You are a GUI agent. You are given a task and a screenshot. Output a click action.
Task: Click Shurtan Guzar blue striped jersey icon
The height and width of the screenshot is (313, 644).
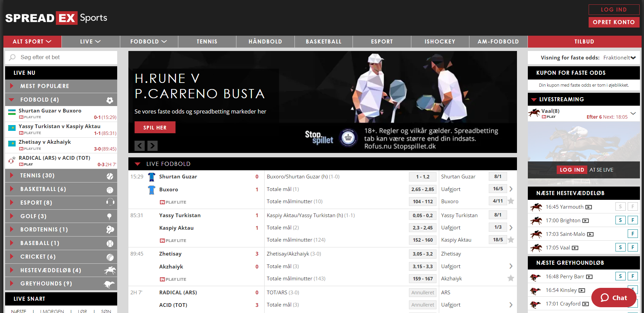tap(152, 177)
